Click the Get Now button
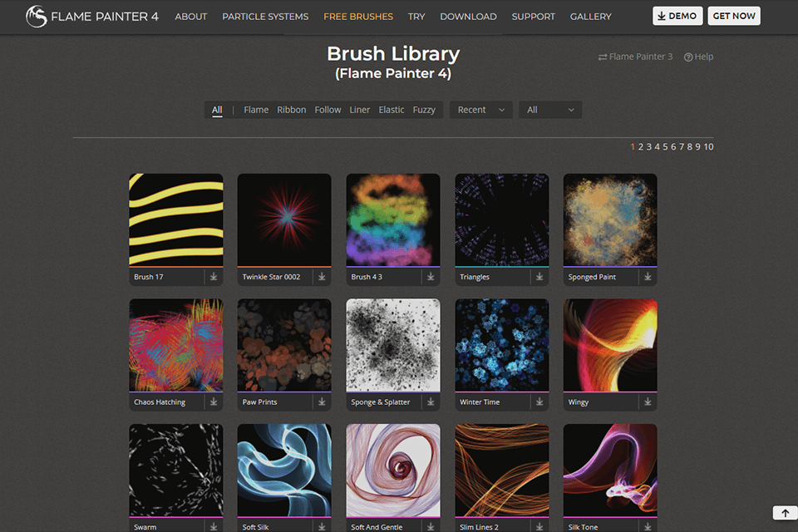 [x=733, y=17]
